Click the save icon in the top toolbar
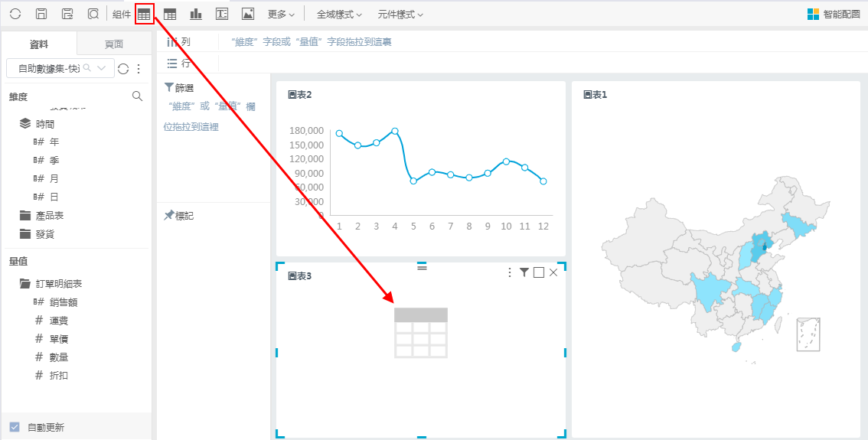868x440 pixels. [x=41, y=14]
